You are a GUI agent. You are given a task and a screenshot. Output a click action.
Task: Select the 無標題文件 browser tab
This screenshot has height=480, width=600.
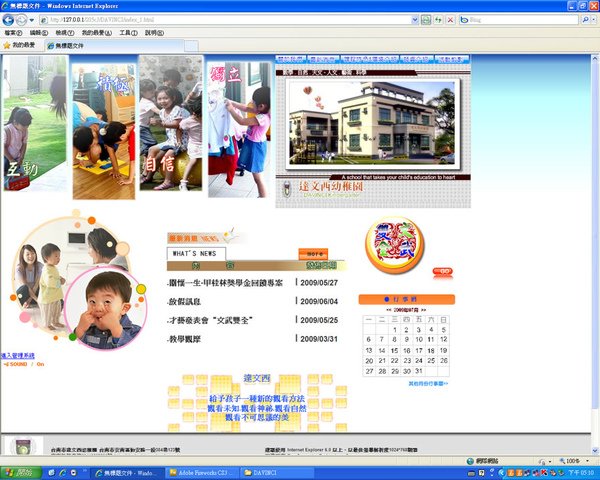point(114,46)
